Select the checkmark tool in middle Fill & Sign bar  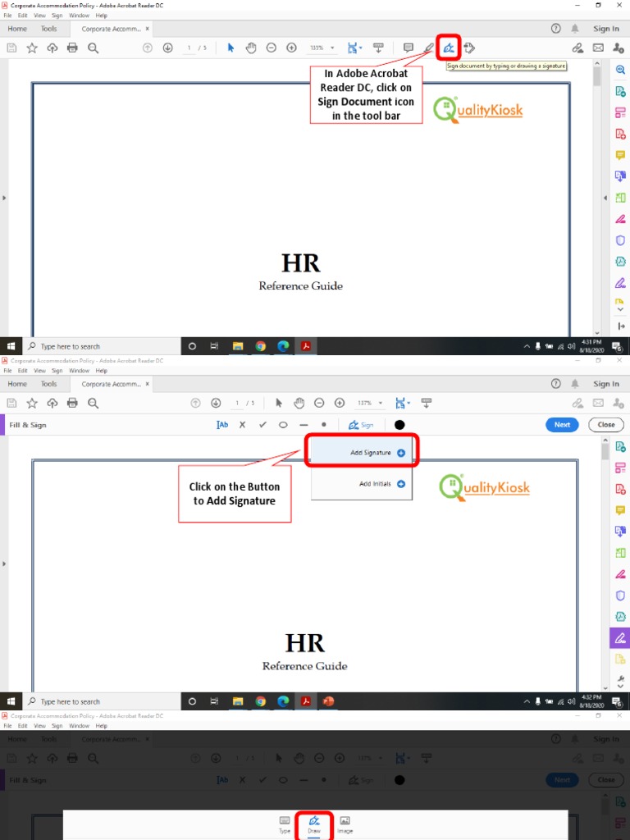click(x=262, y=425)
